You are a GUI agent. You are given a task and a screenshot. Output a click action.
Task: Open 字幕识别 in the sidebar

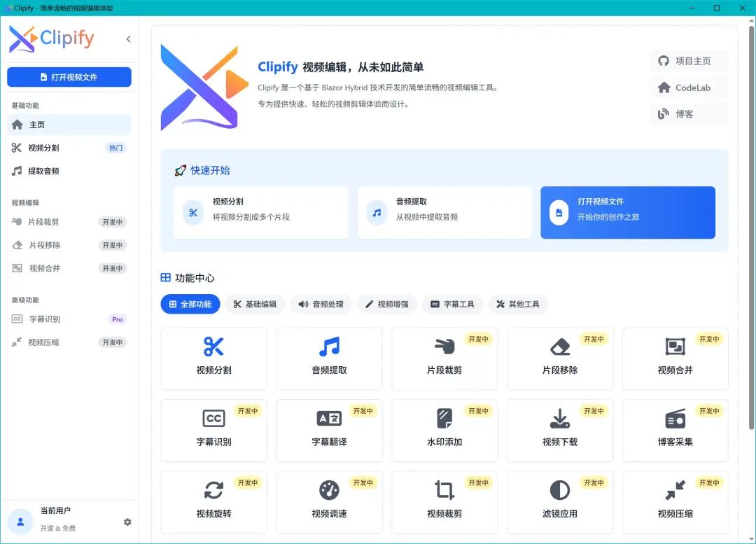point(69,319)
